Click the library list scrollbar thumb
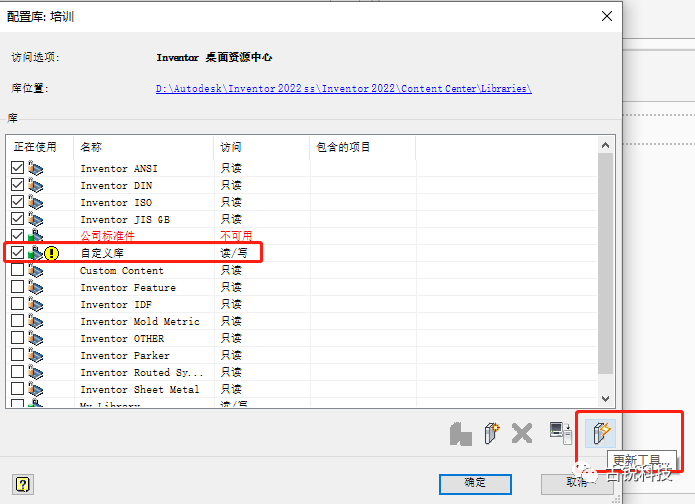695x504 pixels. [x=605, y=263]
